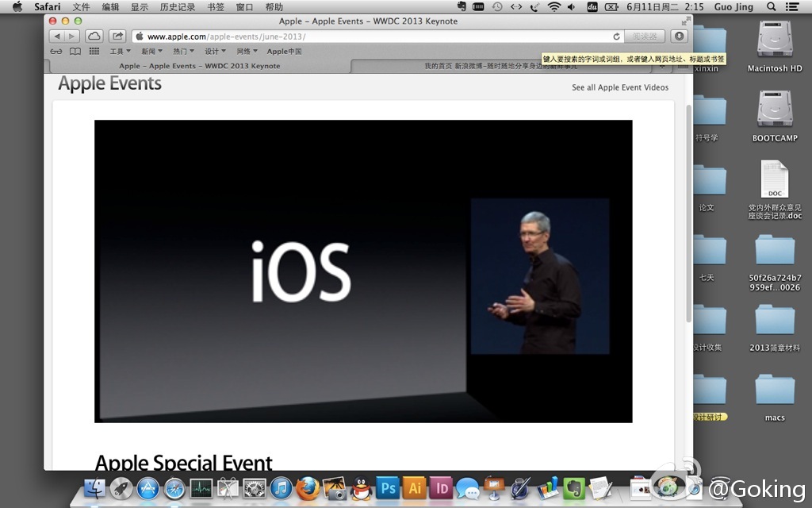Open the 书签 menu
This screenshot has height=508, width=812.
pyautogui.click(x=216, y=6)
